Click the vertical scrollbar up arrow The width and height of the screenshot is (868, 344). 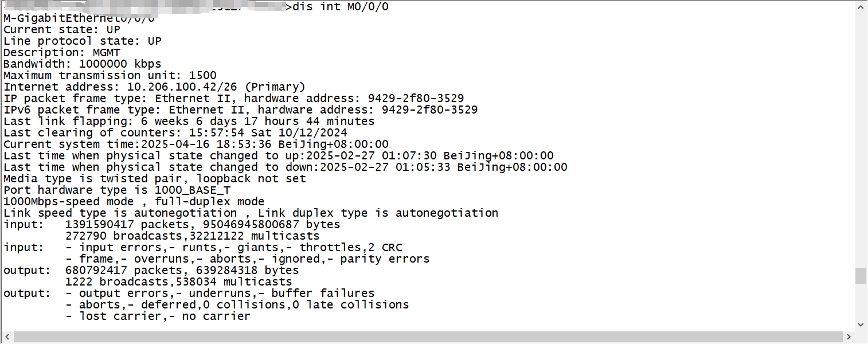(x=861, y=7)
